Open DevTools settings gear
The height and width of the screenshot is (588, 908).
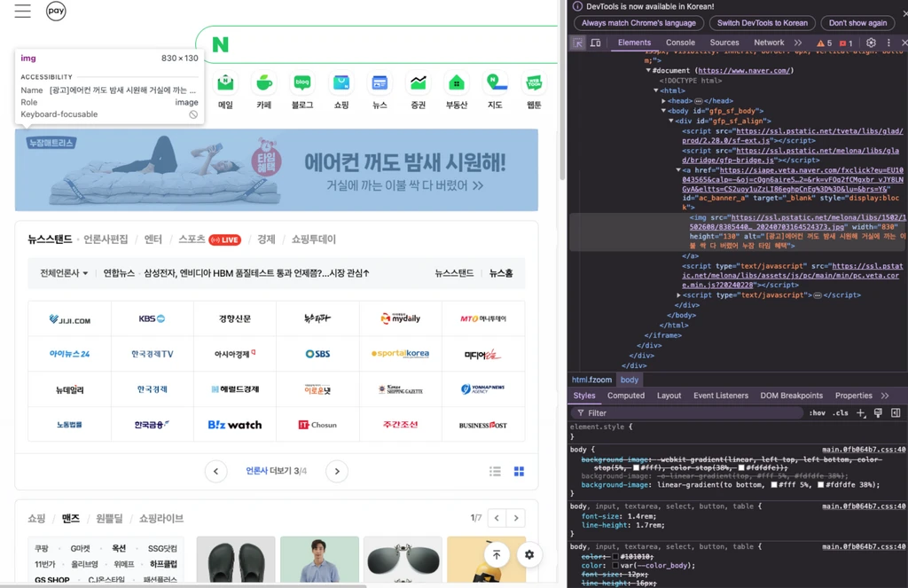point(872,42)
